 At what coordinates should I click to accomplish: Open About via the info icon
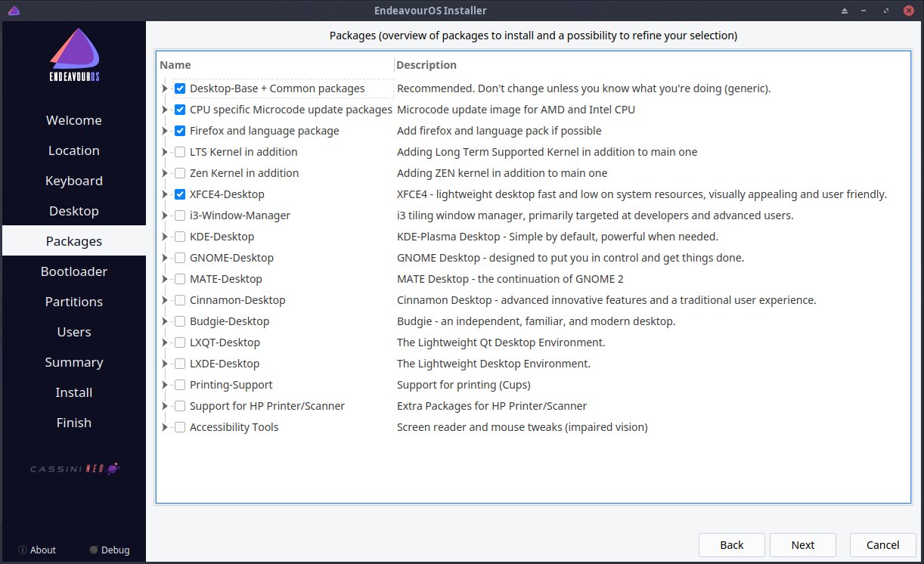click(x=23, y=550)
